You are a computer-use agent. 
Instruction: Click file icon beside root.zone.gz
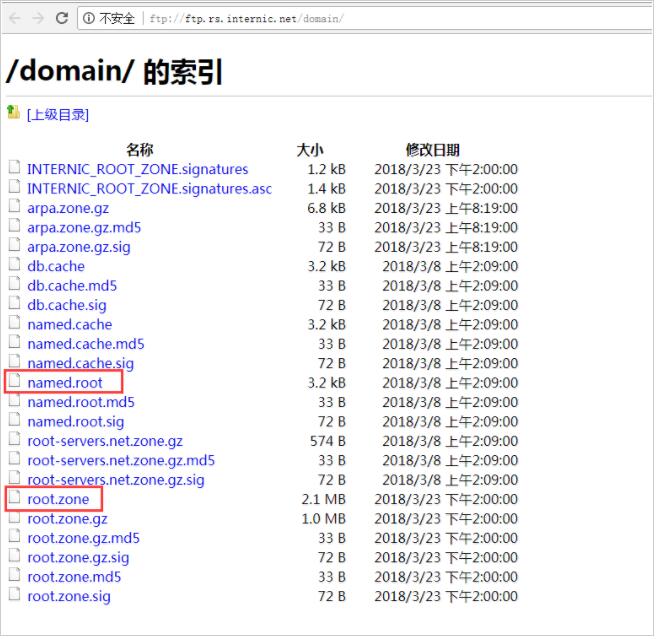pos(14,516)
